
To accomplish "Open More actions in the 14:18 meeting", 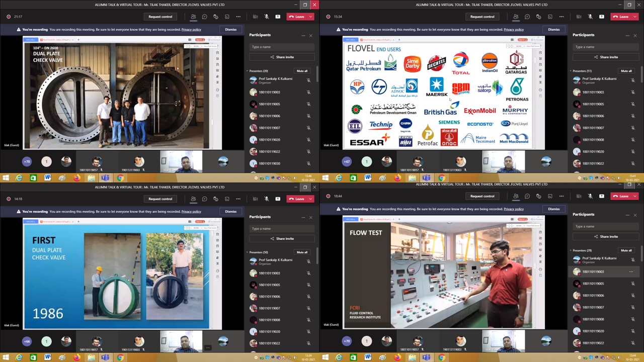I will pos(238,199).
